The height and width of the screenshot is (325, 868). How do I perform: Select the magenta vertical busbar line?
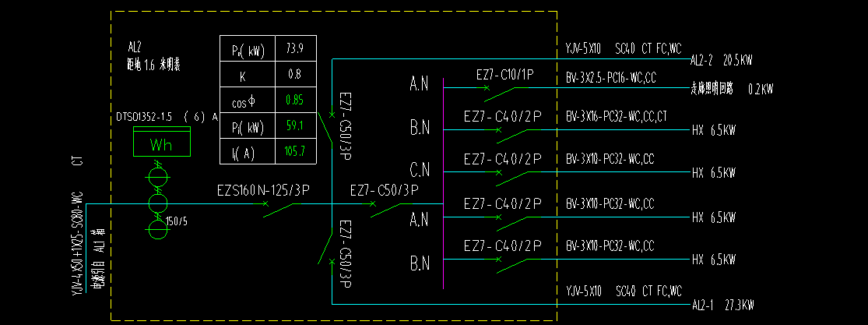coord(444,184)
